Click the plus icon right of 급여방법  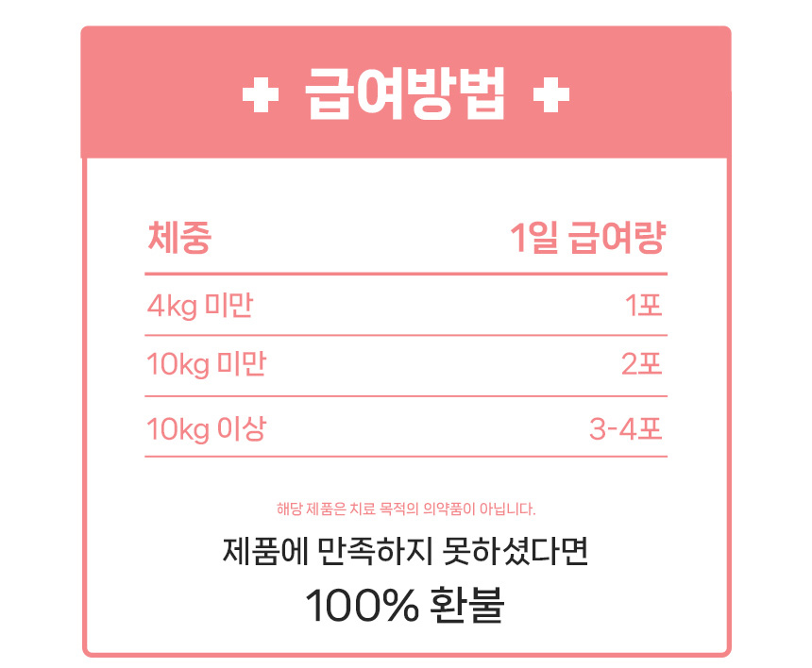[x=551, y=96]
